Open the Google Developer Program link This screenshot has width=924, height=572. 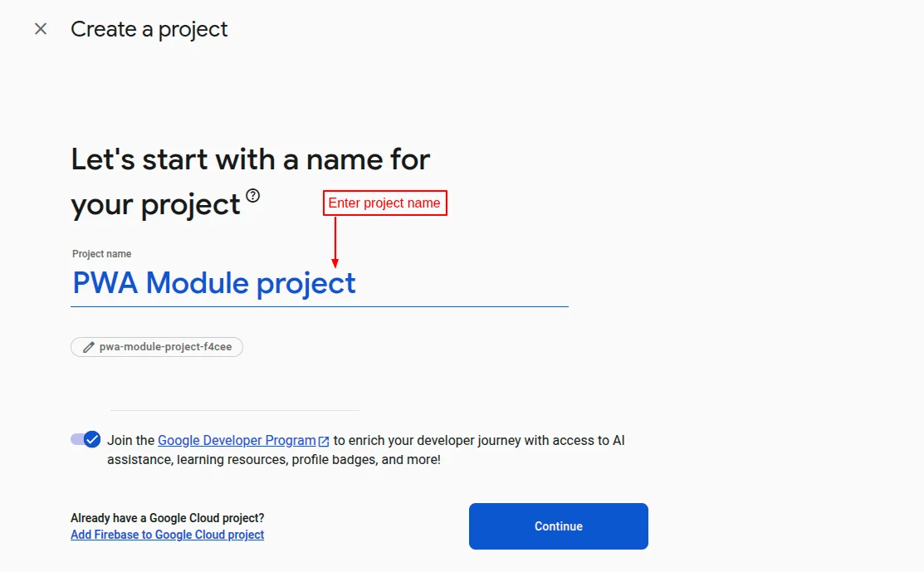[x=237, y=440]
